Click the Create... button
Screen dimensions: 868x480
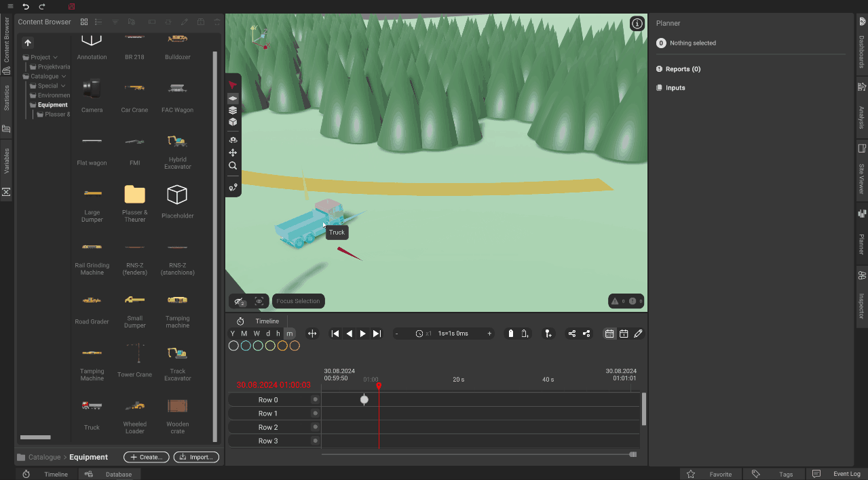click(146, 457)
